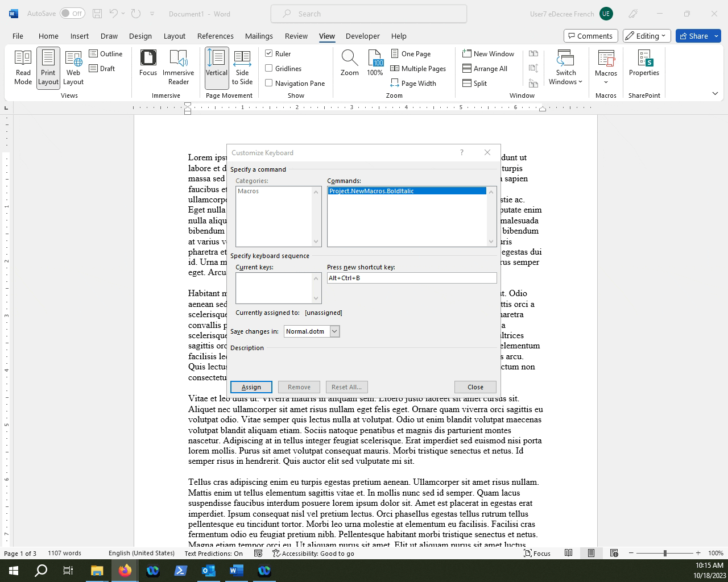
Task: Click the Press new shortcut key field
Action: coord(411,278)
